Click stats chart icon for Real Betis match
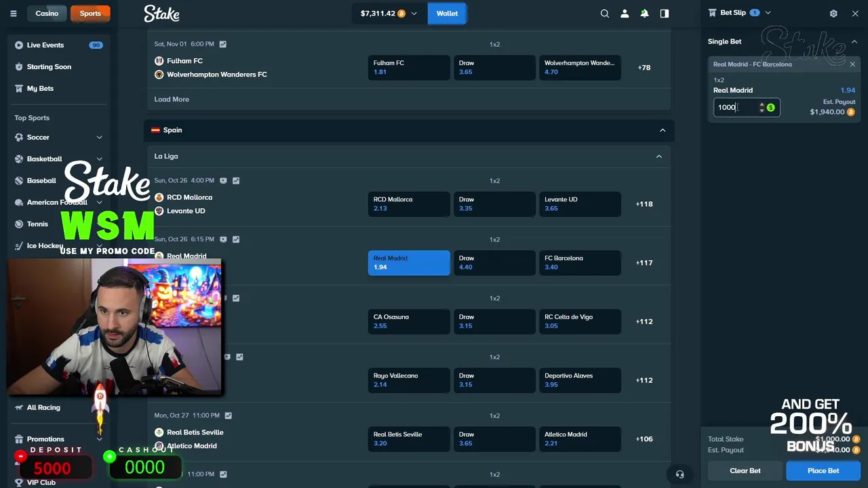This screenshot has height=488, width=868. click(x=228, y=415)
